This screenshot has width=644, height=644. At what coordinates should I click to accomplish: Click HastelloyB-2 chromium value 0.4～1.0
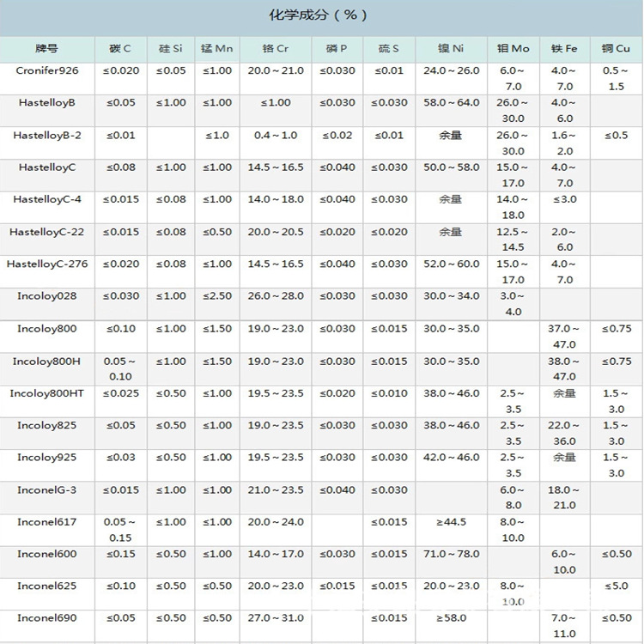coord(276,136)
